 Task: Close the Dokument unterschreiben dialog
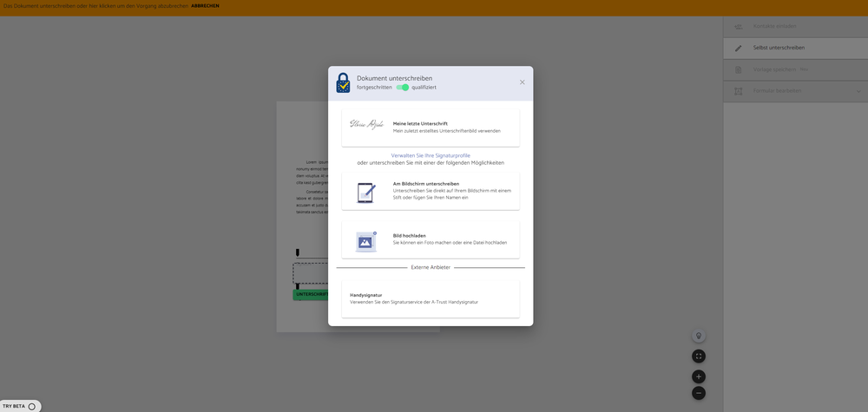pyautogui.click(x=522, y=82)
